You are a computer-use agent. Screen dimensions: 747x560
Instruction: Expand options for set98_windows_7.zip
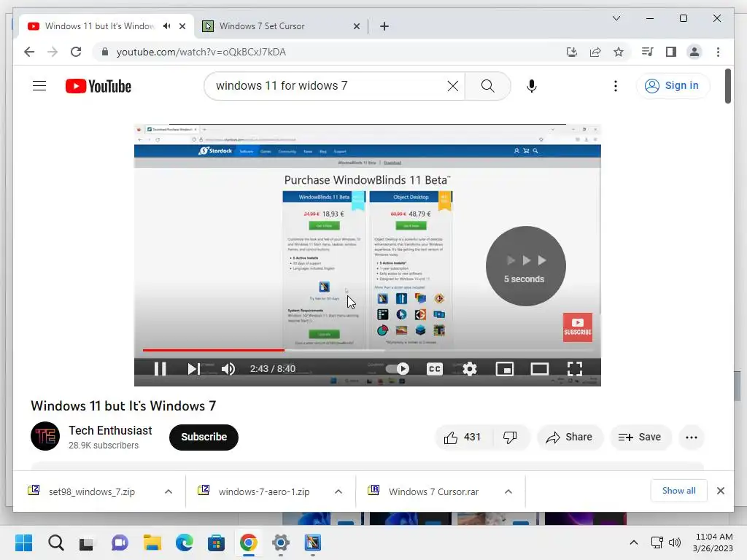click(169, 491)
